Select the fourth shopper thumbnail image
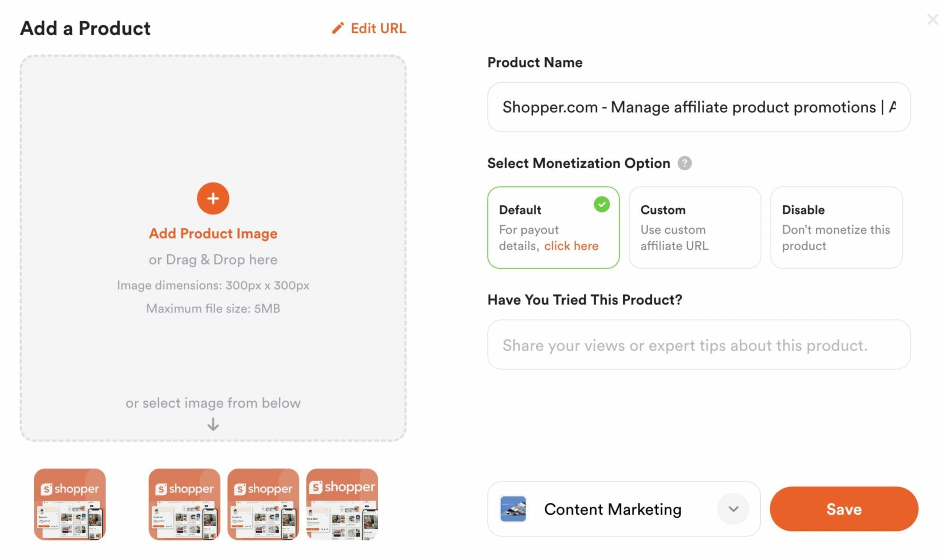 click(x=342, y=504)
